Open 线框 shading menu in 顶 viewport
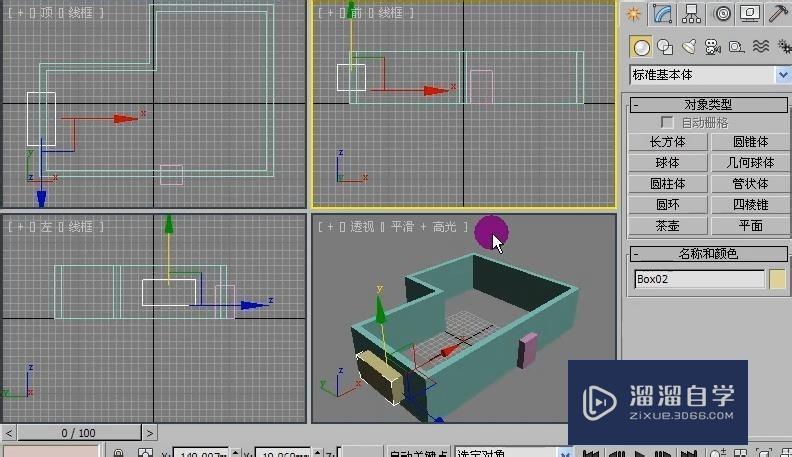 click(x=81, y=13)
